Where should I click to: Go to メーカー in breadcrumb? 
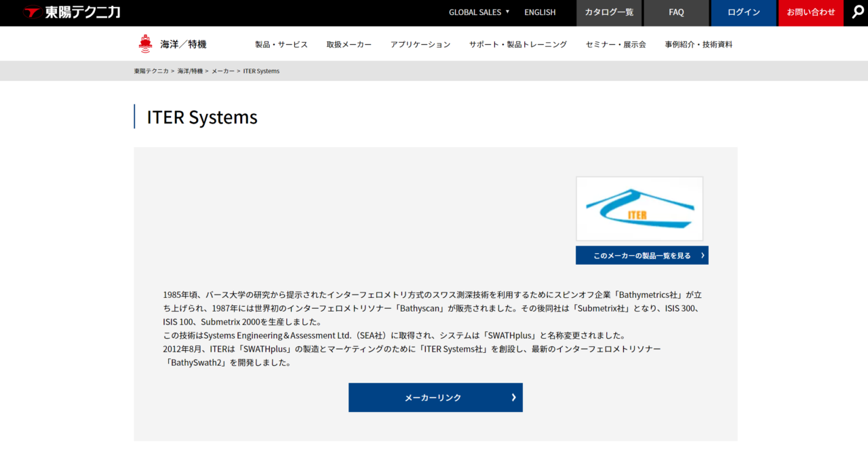tap(223, 71)
